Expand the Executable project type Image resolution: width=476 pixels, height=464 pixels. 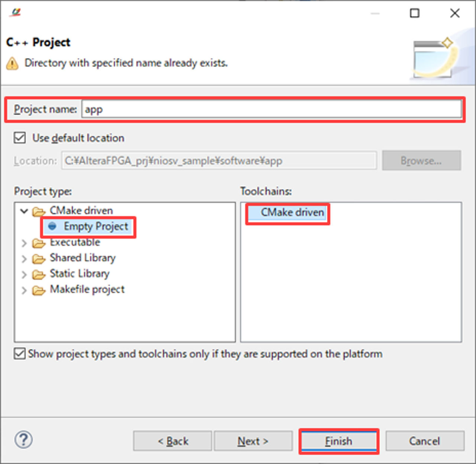tap(24, 243)
